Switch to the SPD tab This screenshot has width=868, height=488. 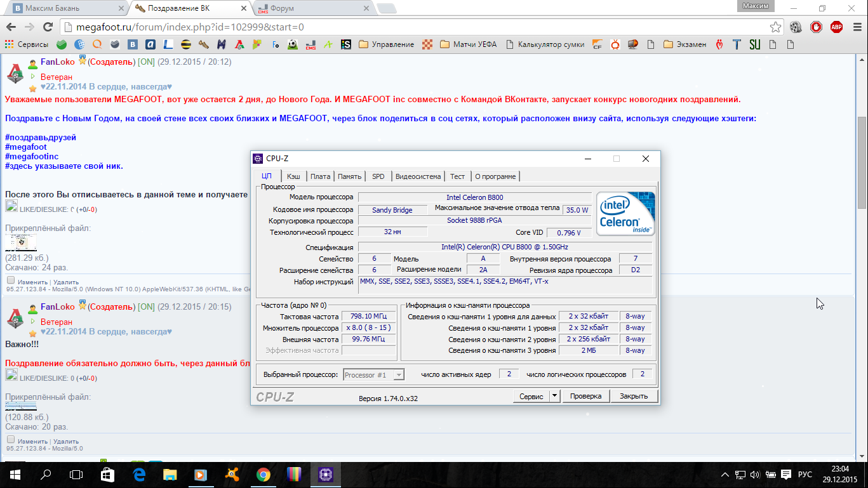378,176
